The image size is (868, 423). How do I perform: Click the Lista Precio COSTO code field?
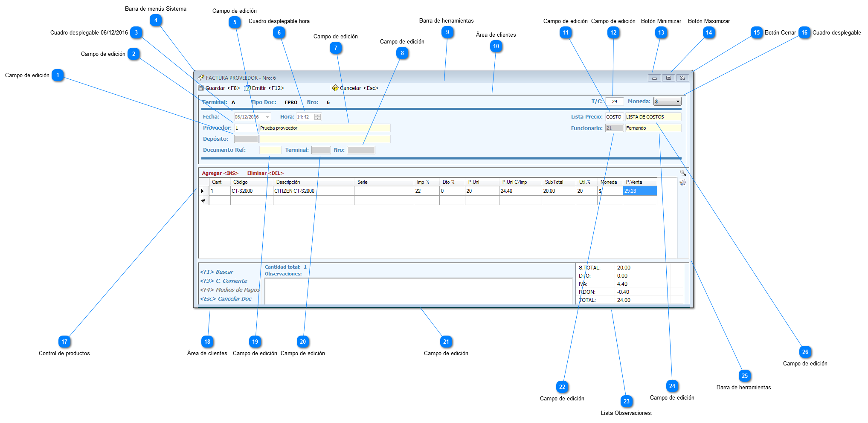coord(614,117)
